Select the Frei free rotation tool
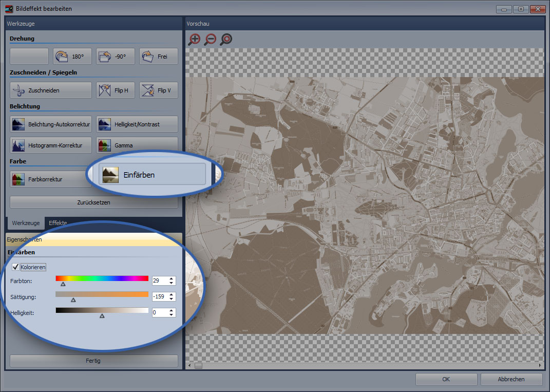This screenshot has width=550, height=392. 158,57
